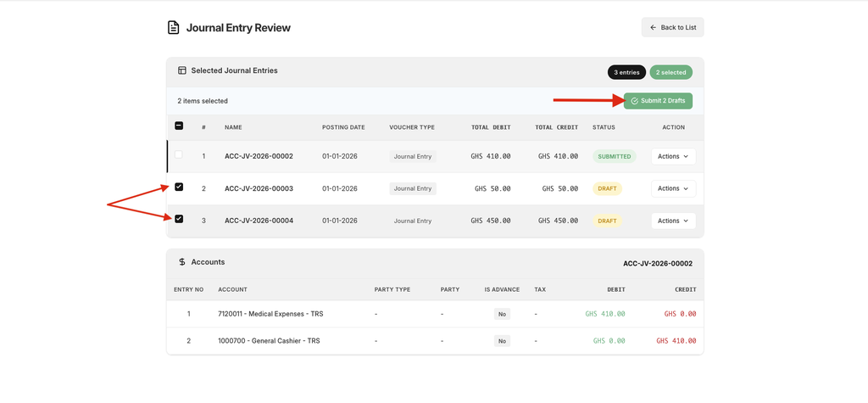Click the dollar icon next to Accounts
The width and height of the screenshot is (868, 403).
point(181,262)
